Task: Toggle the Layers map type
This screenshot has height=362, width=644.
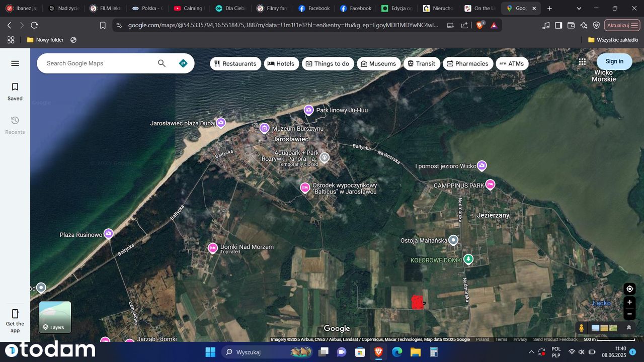Action: 55,317
